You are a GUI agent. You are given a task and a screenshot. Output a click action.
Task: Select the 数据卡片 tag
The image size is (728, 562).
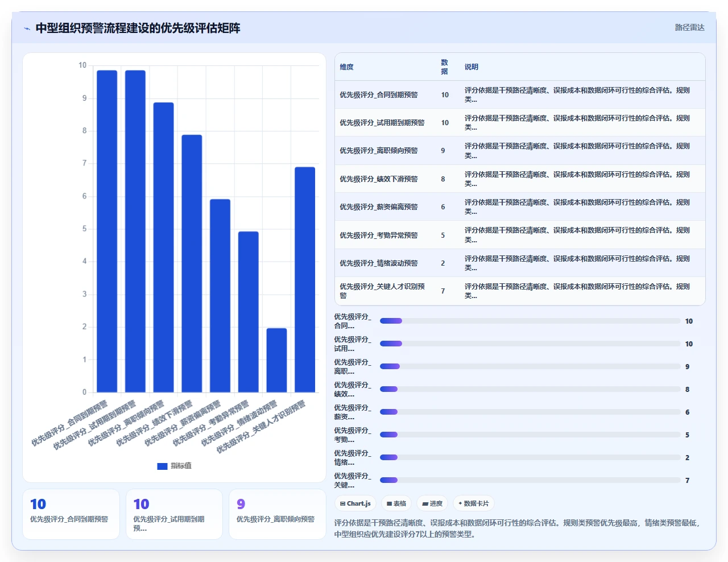pyautogui.click(x=474, y=503)
